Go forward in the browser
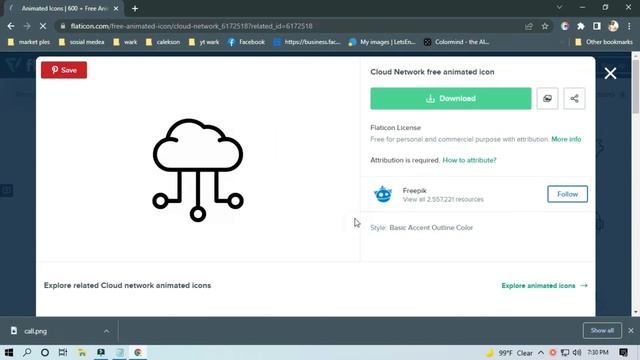Screen dimensions: 640x360 coord(27,26)
